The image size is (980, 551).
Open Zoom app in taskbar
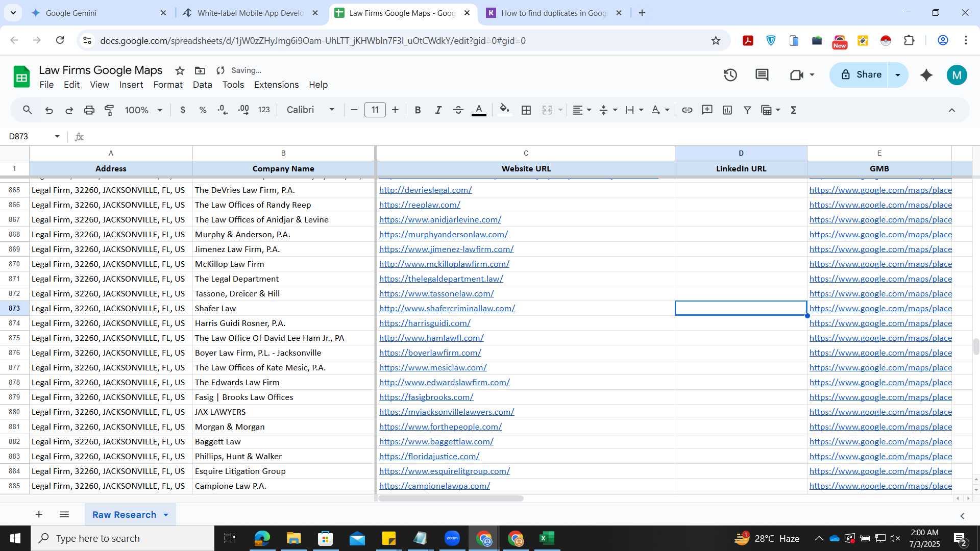tap(452, 538)
